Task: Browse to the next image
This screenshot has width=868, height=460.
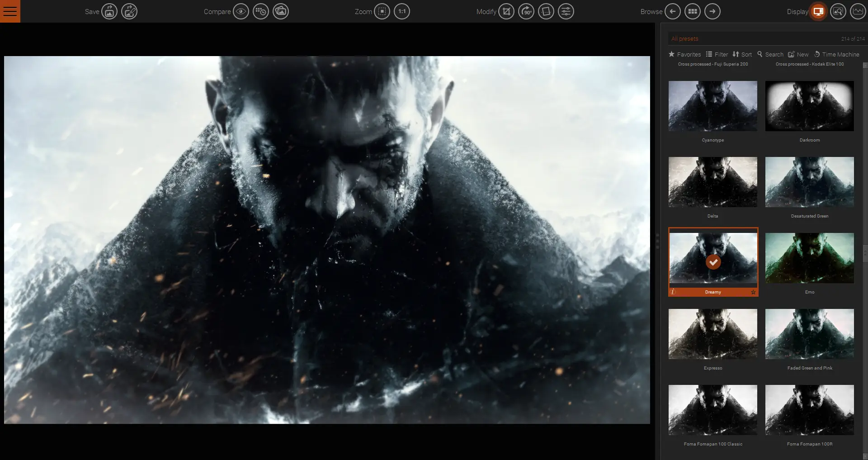Action: coord(712,11)
